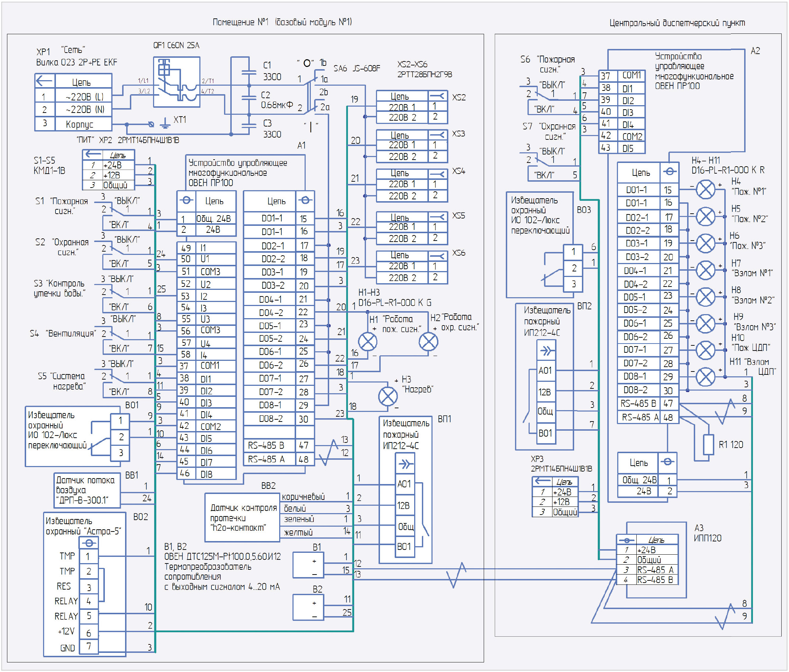Click the "Датчик потока воздуха" BB1 block

click(87, 490)
